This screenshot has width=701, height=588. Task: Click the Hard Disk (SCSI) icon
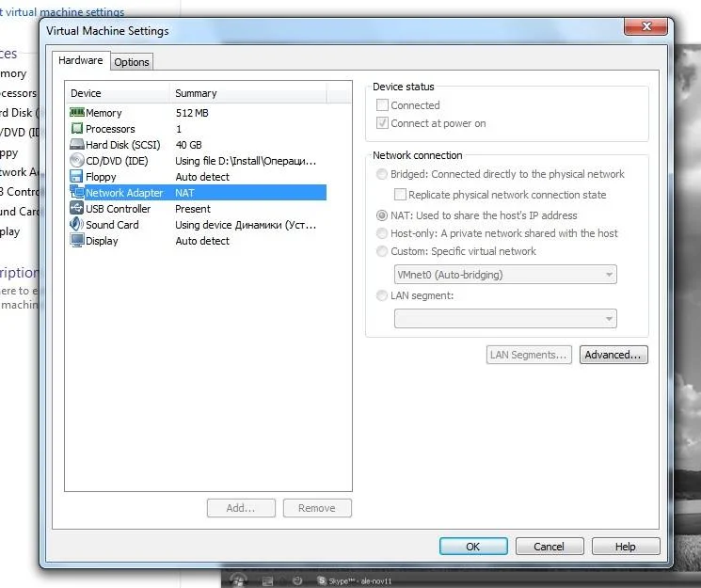[77, 145]
